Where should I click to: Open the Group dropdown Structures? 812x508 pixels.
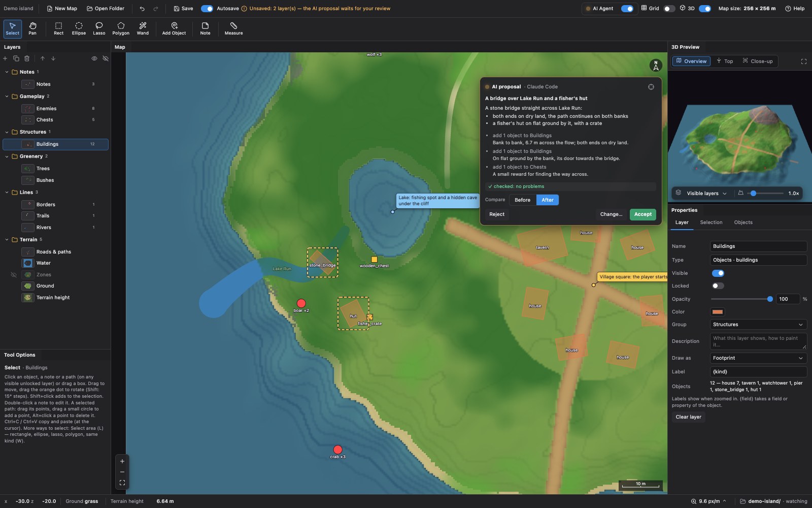[x=758, y=325]
